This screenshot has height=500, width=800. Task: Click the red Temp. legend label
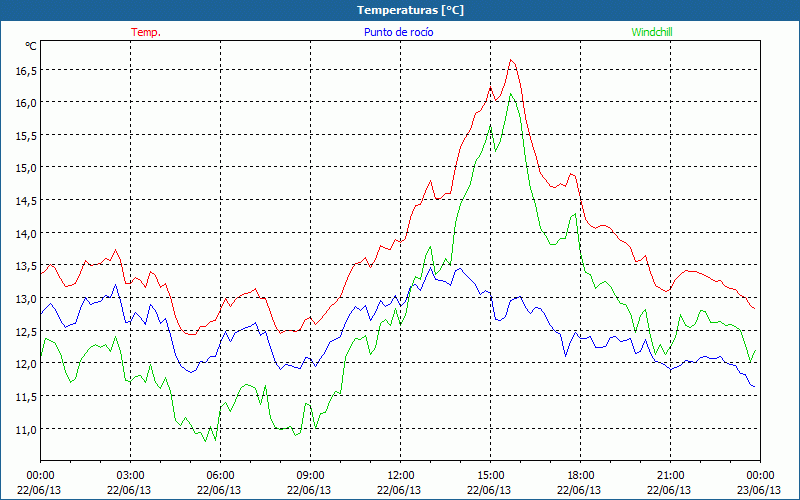[146, 32]
